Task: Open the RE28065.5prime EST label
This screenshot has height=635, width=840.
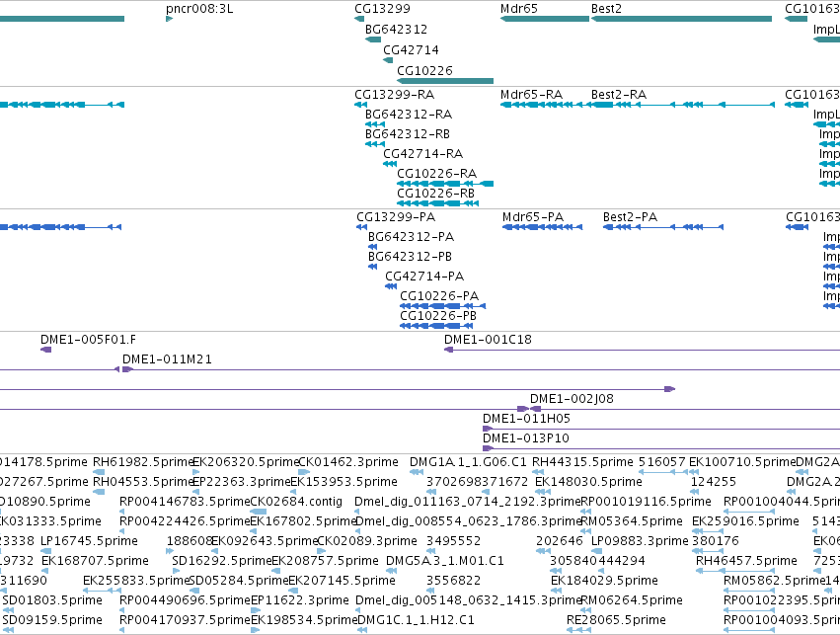Action: point(617,621)
